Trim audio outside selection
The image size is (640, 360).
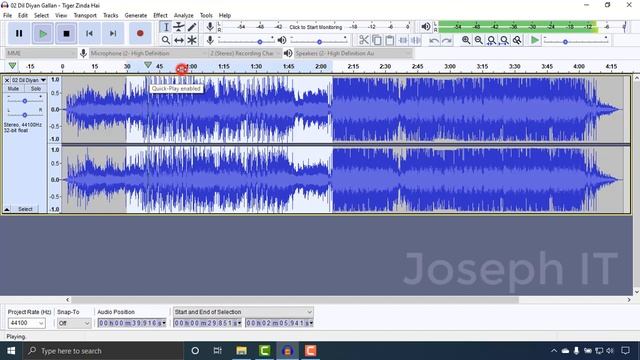403,40
